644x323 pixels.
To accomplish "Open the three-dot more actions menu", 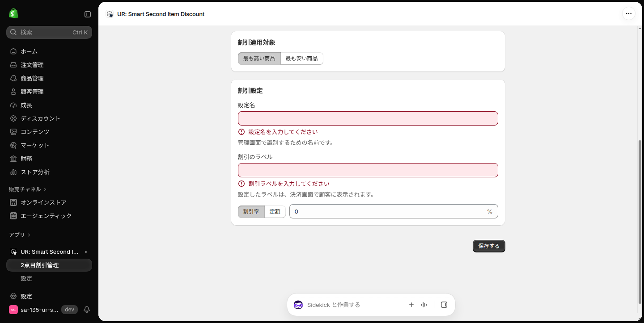I will tap(628, 13).
